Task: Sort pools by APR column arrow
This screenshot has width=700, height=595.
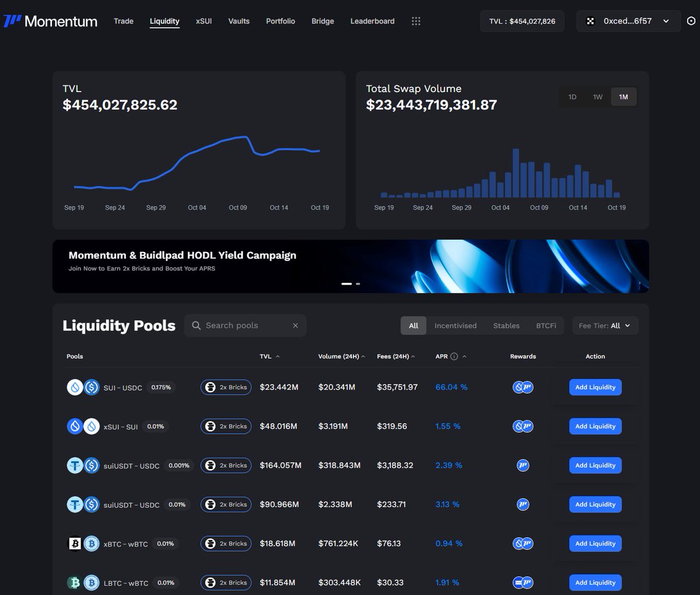Action: click(x=464, y=356)
